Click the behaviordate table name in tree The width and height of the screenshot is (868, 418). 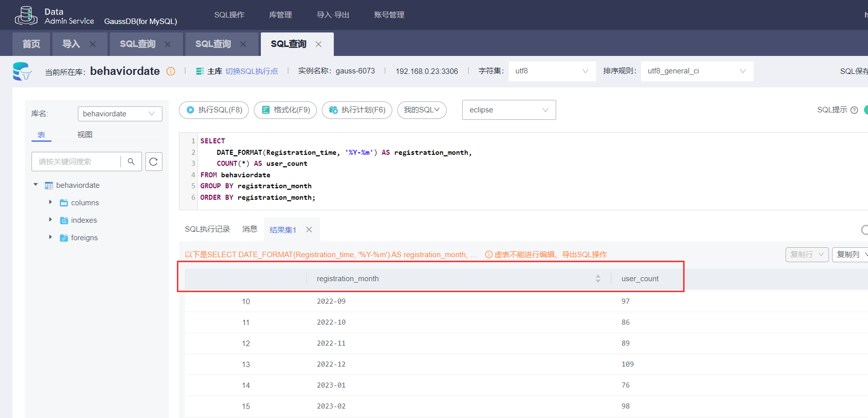(x=78, y=185)
